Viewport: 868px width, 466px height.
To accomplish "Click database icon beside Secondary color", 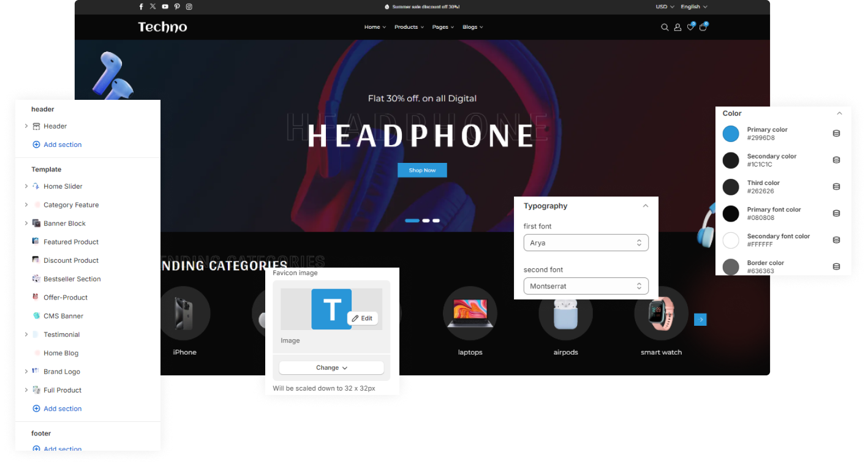I will click(836, 160).
